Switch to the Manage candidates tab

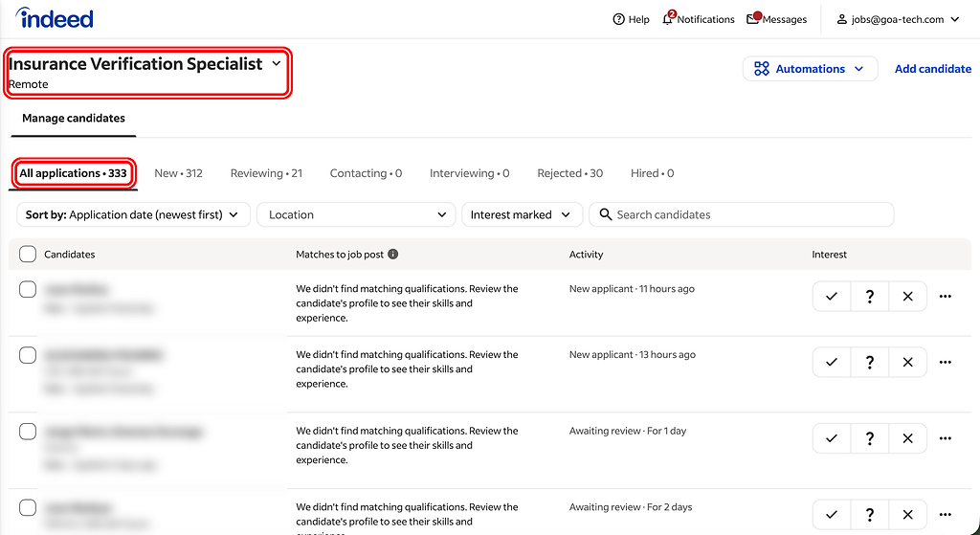(74, 118)
